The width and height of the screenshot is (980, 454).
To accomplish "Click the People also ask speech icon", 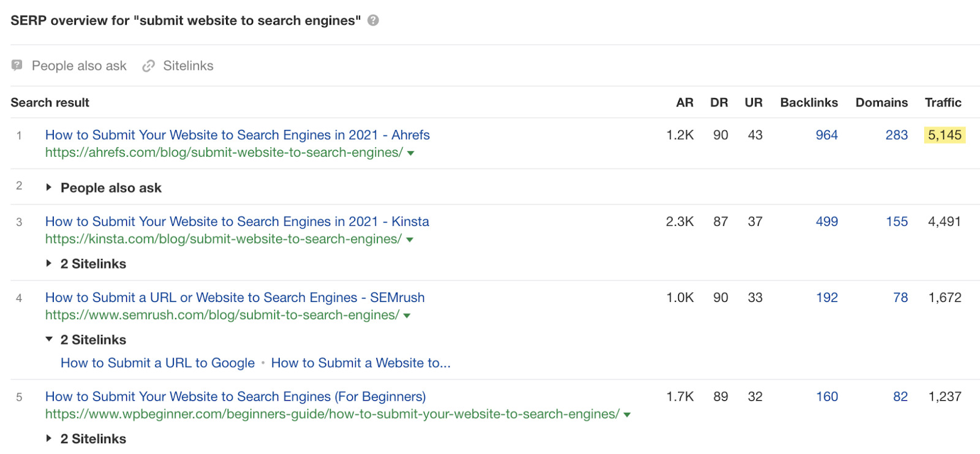I will click(x=17, y=65).
